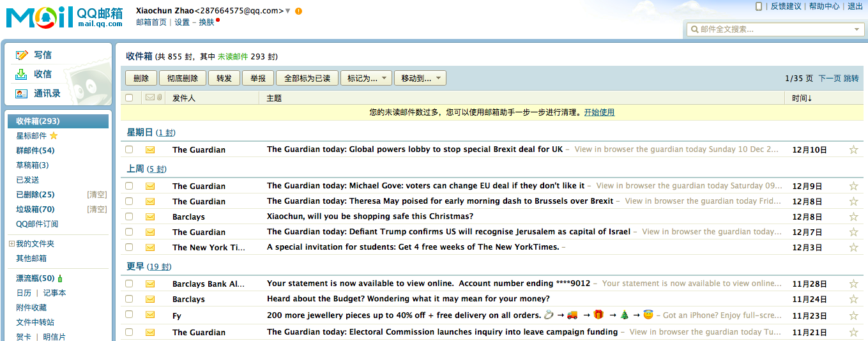The height and width of the screenshot is (341, 868).
Task: Click unread envelope of Barclays Bank statement email
Action: (150, 284)
